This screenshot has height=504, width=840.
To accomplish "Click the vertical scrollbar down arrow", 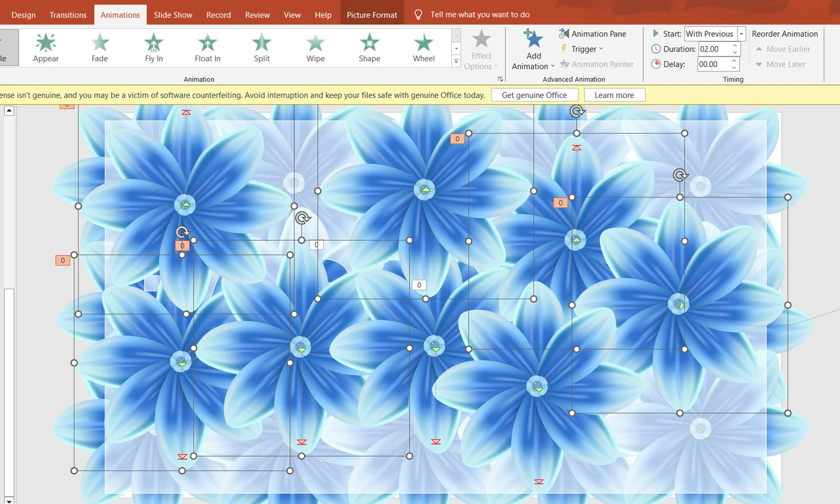I will (x=9, y=500).
